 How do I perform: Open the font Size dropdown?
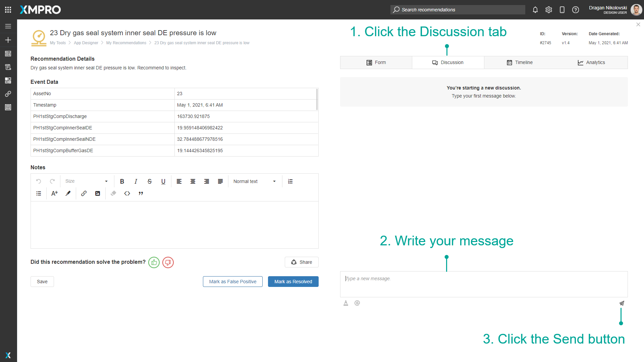tap(87, 181)
